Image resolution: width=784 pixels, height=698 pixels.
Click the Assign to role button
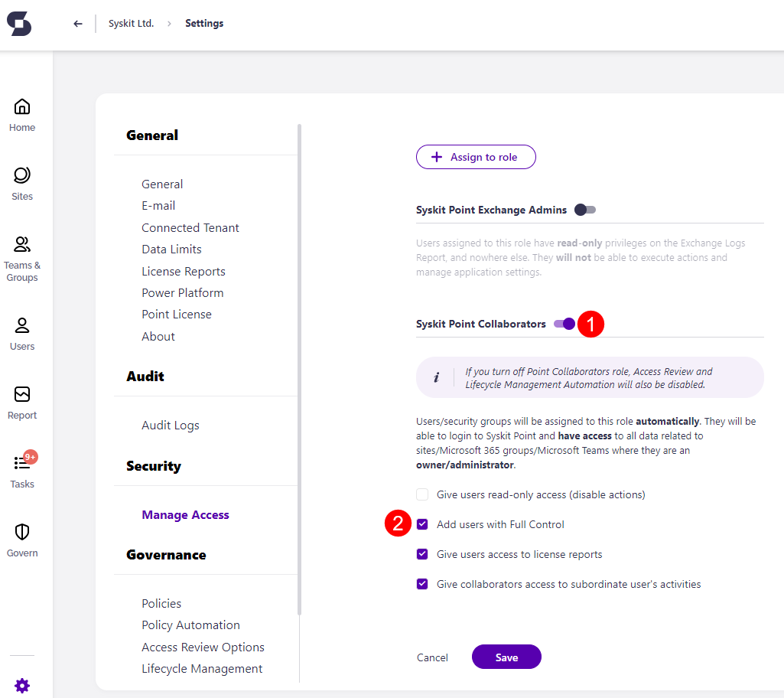[476, 157]
